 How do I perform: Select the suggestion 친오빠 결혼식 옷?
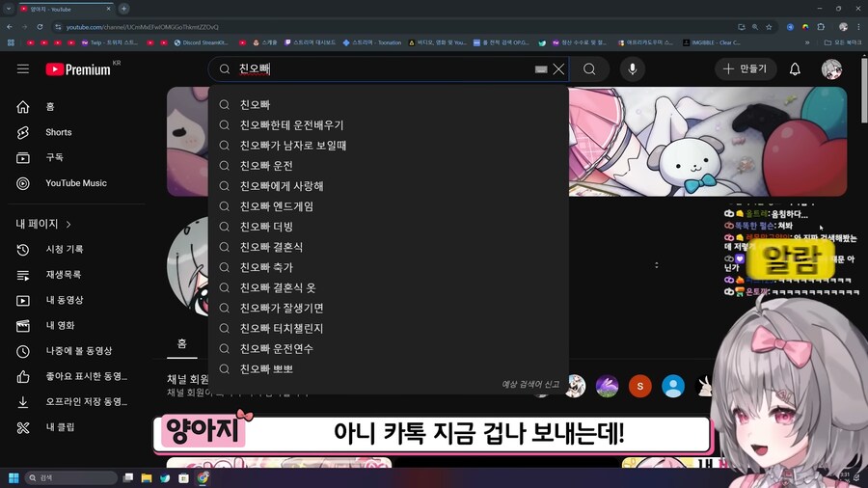click(x=389, y=287)
